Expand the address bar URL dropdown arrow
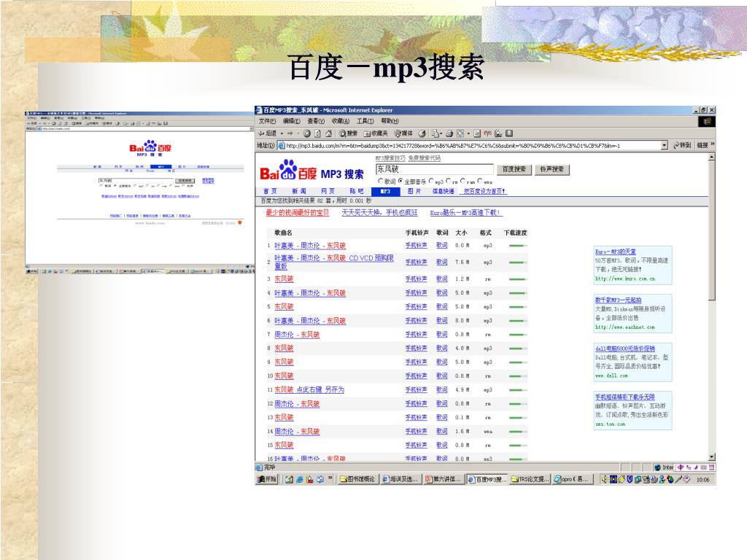The height and width of the screenshot is (560, 747). point(665,145)
